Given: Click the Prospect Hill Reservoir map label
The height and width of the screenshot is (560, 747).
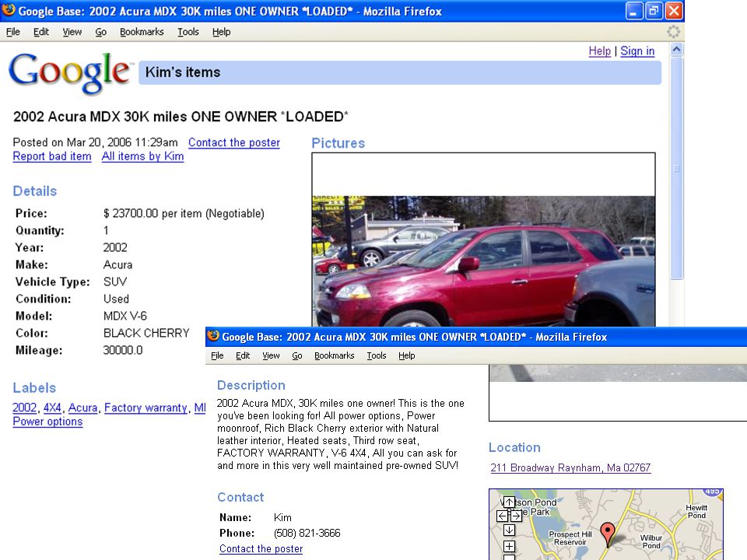Looking at the screenshot, I should tap(570, 538).
